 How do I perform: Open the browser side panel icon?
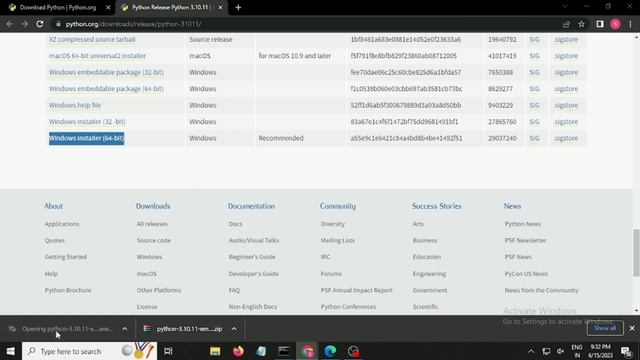[600, 24]
